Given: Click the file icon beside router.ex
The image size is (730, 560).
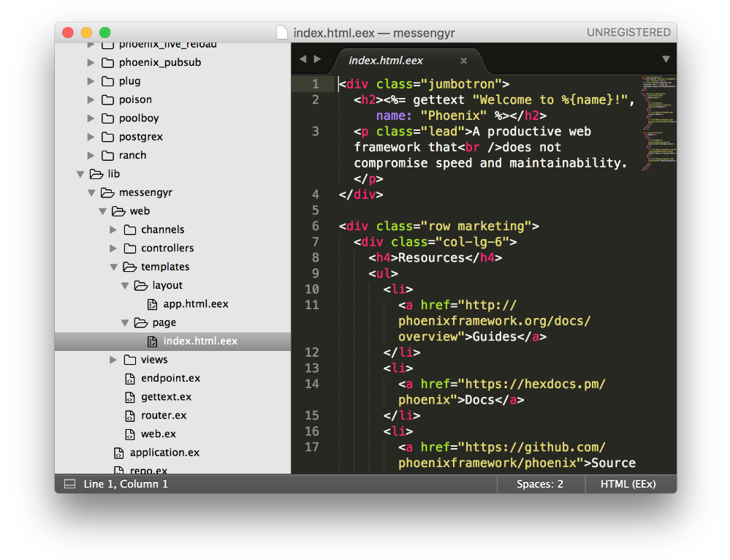Looking at the screenshot, I should [x=129, y=415].
